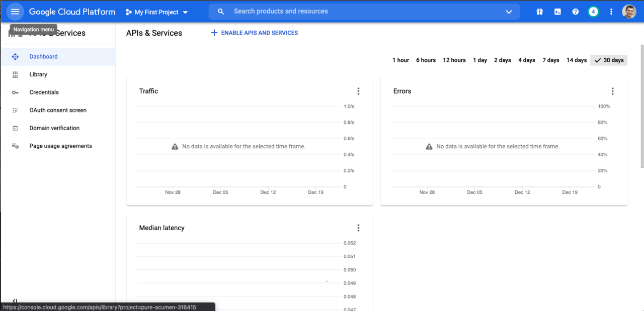
Task: Click 100% axis label in Errors chart
Action: pyautogui.click(x=604, y=107)
